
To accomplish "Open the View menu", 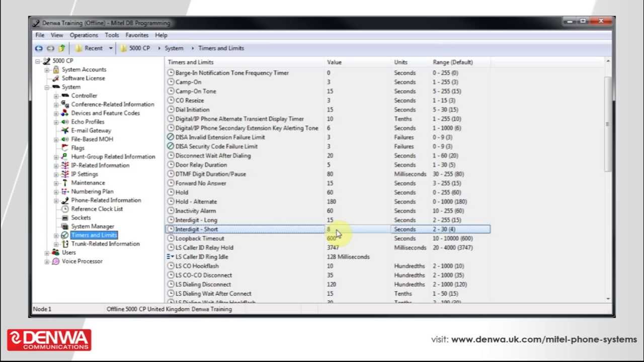I will pos(57,35).
